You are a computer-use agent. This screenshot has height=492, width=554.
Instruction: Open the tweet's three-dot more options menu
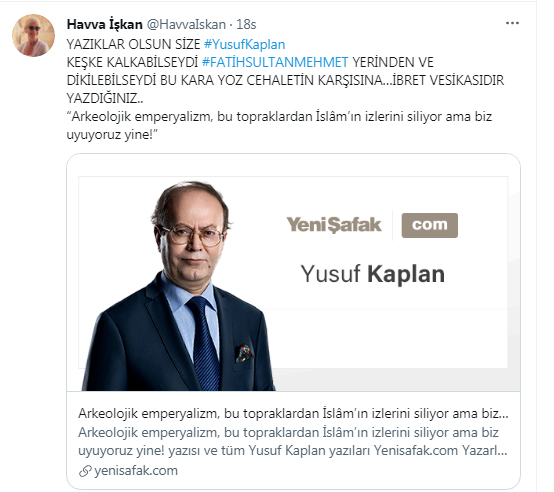pos(512,23)
